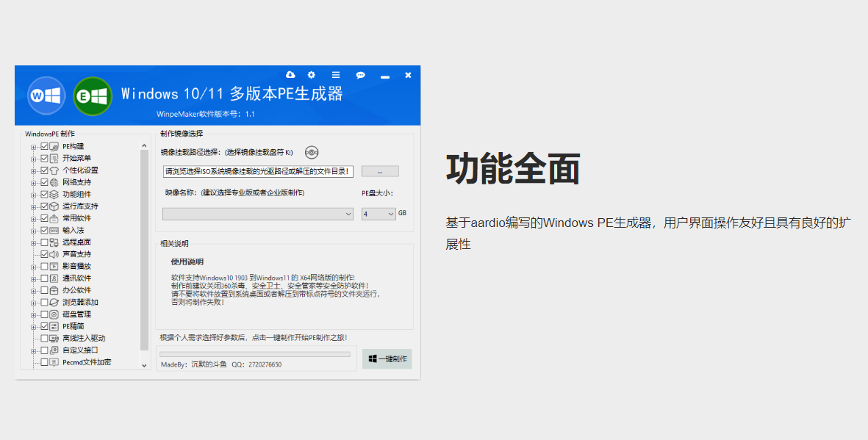Open the PE盘大小 size dropdown

379,214
